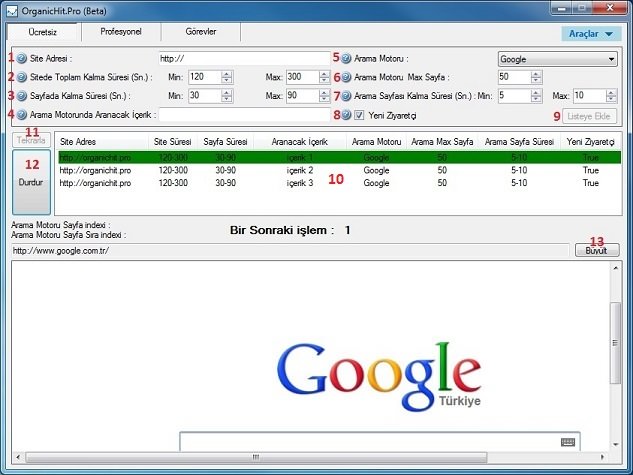Select the row containing içerik 2
This screenshot has height=475, width=633.
[340, 170]
